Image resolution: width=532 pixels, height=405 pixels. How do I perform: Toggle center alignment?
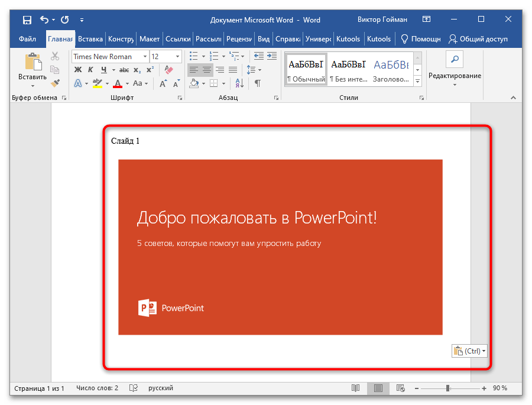point(207,70)
